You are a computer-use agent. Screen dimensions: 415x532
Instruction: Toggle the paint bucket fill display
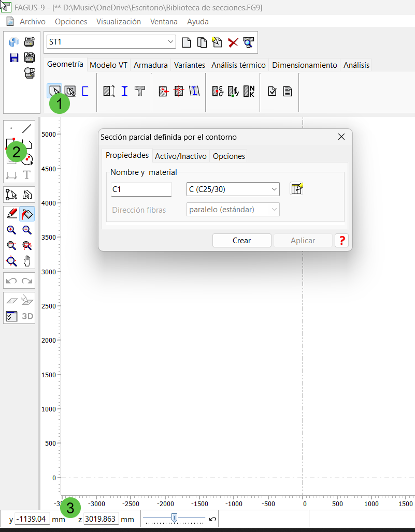pos(27,214)
